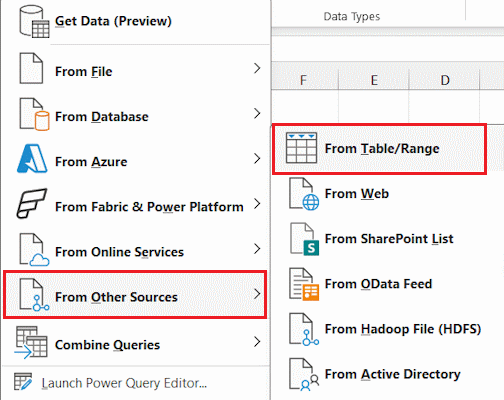
Task: Click the Fabric & Power Platform icon
Action: [32, 203]
